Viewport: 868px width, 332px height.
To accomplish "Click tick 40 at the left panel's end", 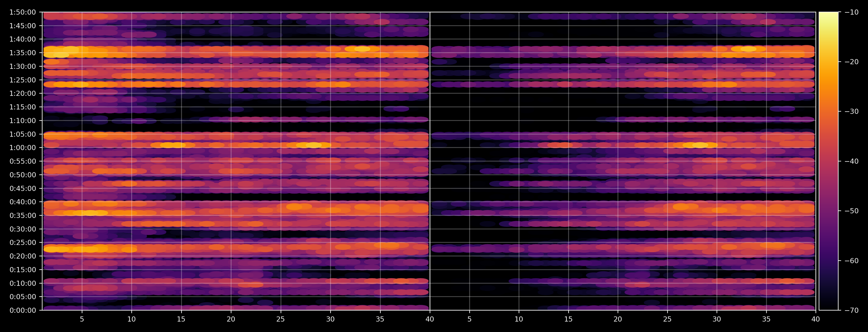I will [x=430, y=319].
